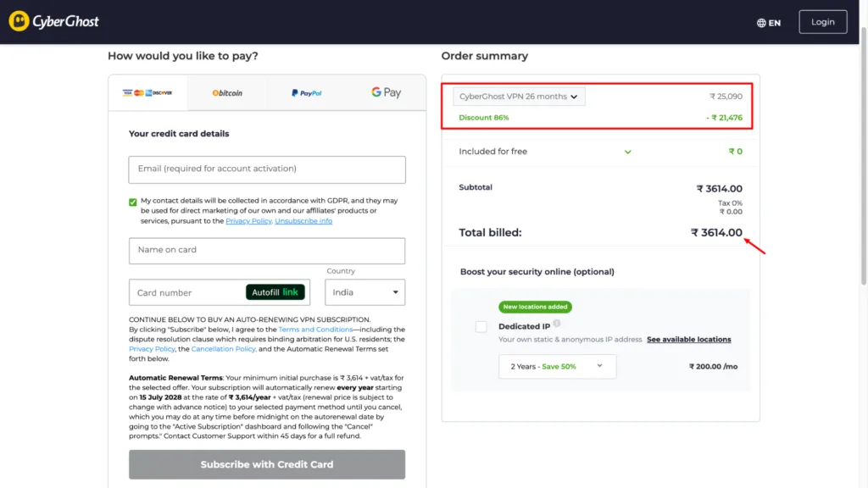
Task: Switch to the G Pay payment tab
Action: pos(386,92)
